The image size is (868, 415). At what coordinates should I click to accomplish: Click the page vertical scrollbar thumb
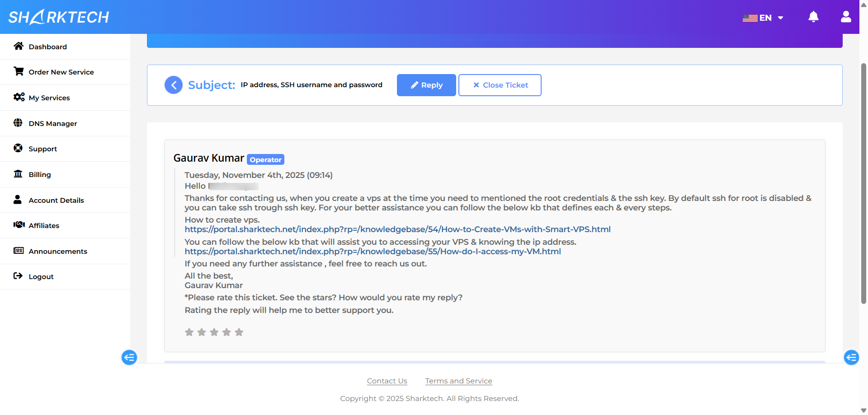pyautogui.click(x=863, y=183)
